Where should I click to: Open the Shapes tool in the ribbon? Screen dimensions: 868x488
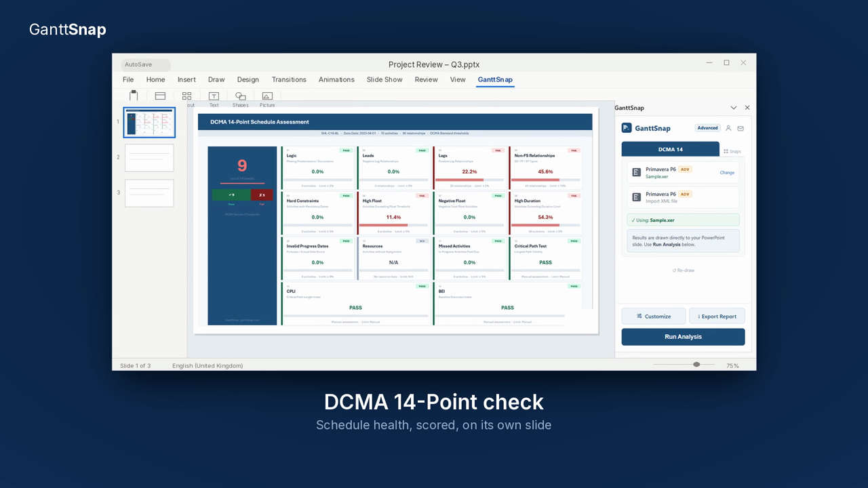pos(240,96)
